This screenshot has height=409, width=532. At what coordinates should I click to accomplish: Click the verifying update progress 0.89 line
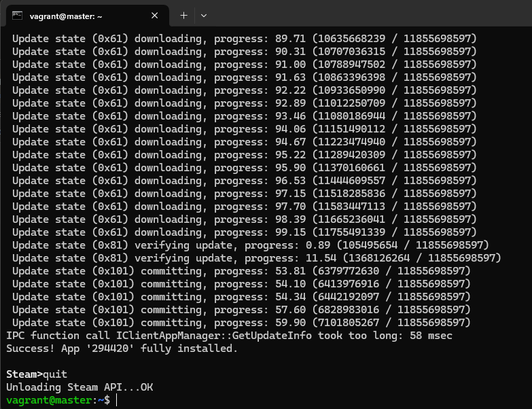(x=250, y=245)
